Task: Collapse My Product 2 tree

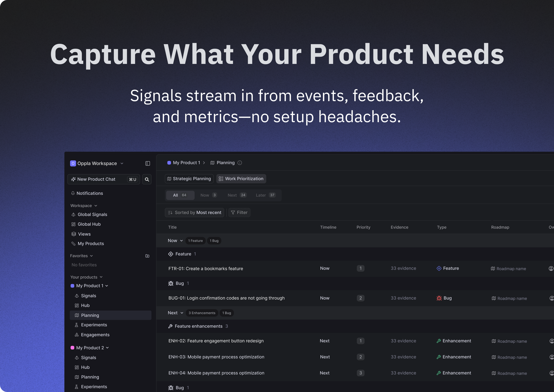Action: tap(107, 348)
